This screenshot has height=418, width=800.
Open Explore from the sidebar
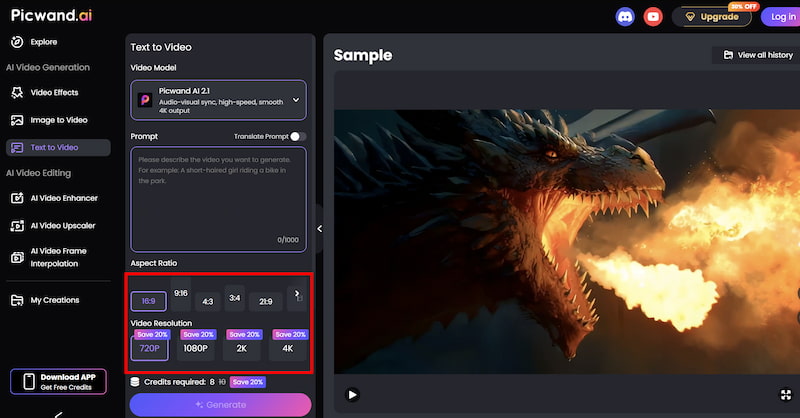tap(43, 42)
